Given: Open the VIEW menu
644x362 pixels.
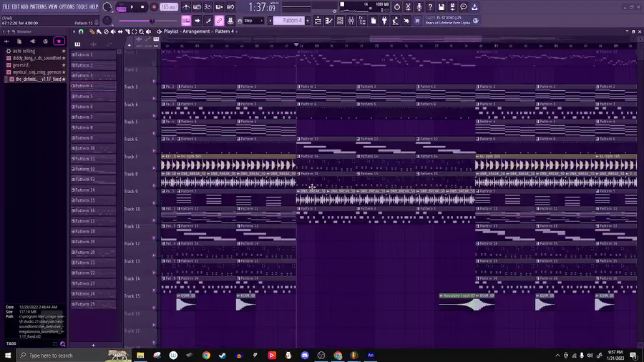Looking at the screenshot, I should coord(53,7).
